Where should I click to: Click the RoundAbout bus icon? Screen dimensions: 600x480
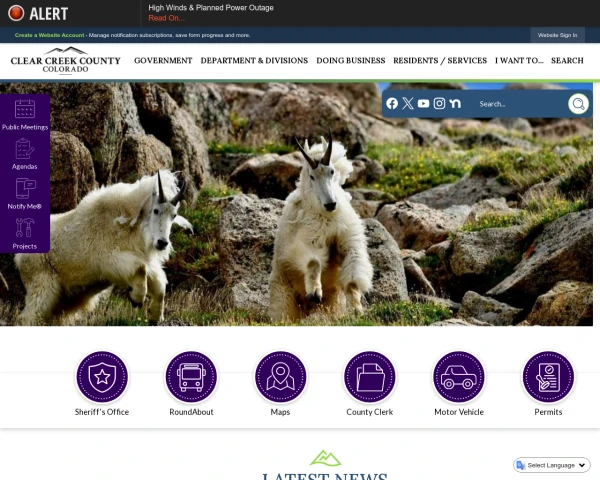(x=191, y=377)
